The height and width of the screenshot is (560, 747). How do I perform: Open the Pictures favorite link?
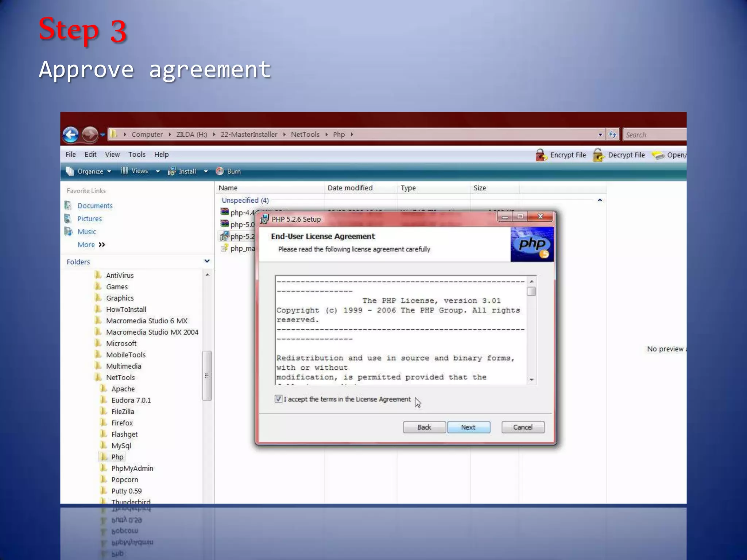click(x=89, y=219)
